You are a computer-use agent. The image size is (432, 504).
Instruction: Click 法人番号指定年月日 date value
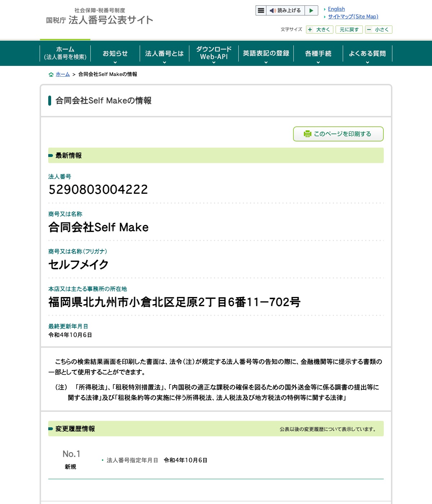coord(185,460)
